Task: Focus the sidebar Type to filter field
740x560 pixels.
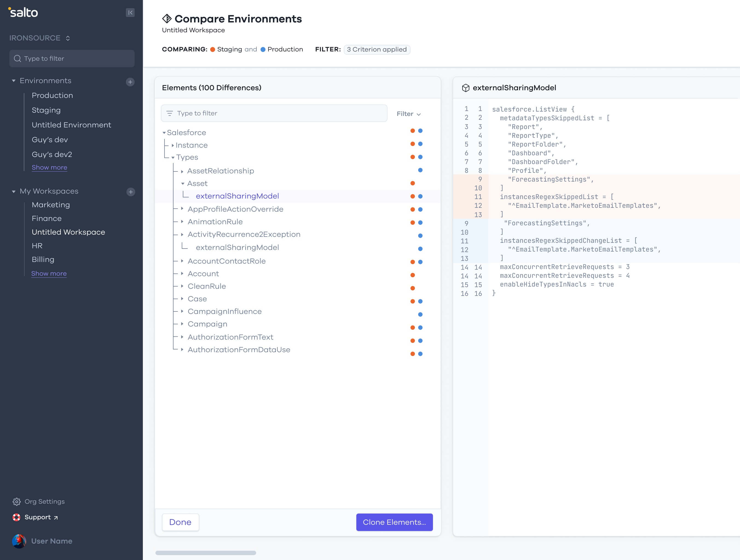Action: click(x=72, y=59)
